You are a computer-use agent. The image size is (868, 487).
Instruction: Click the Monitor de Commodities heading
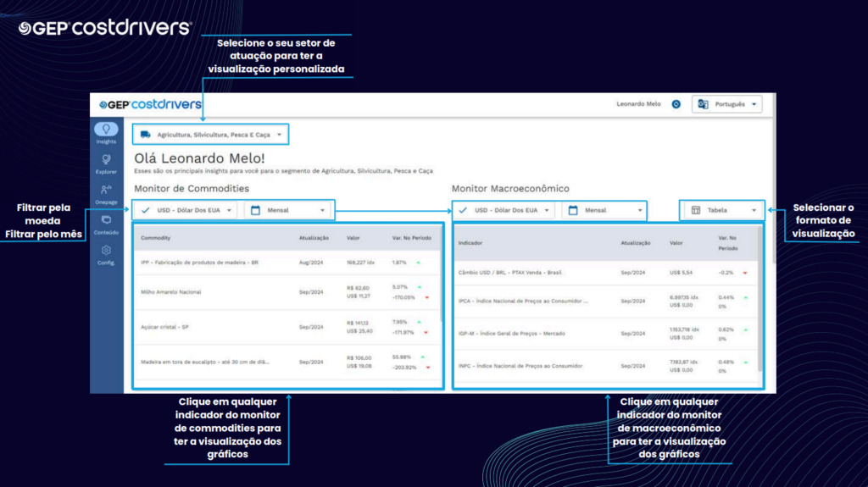(192, 189)
